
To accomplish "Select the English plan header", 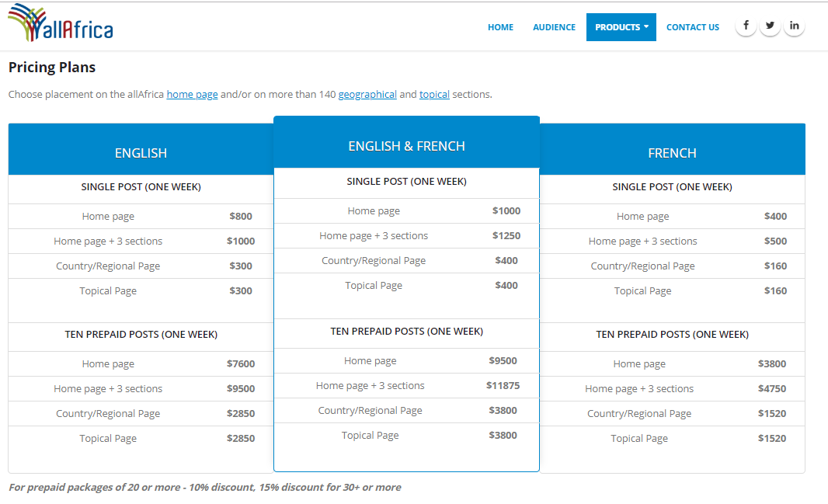I will pyautogui.click(x=141, y=153).
